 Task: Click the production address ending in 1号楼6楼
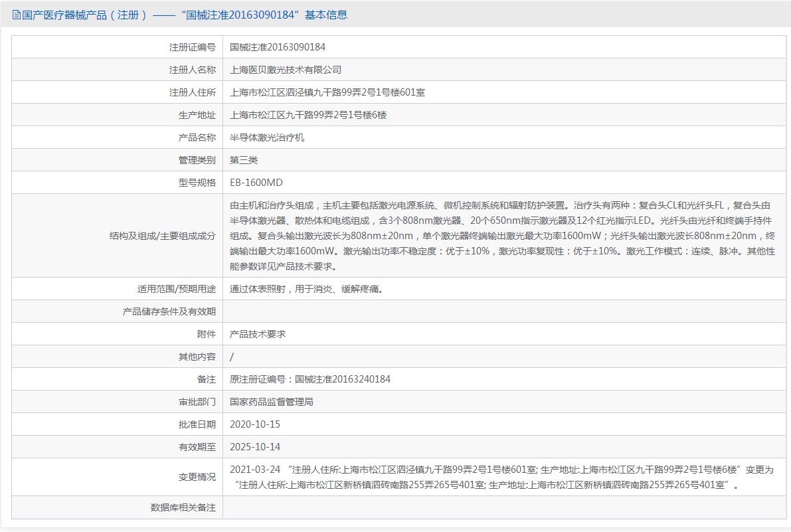(308, 115)
